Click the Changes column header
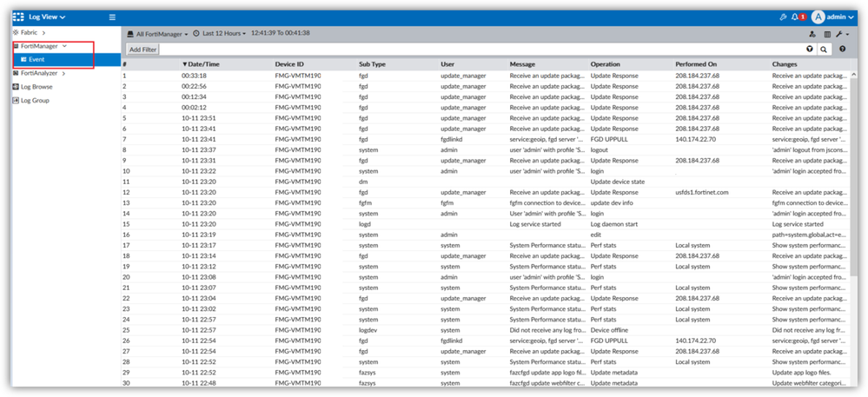The height and width of the screenshot is (397, 868). 785,64
